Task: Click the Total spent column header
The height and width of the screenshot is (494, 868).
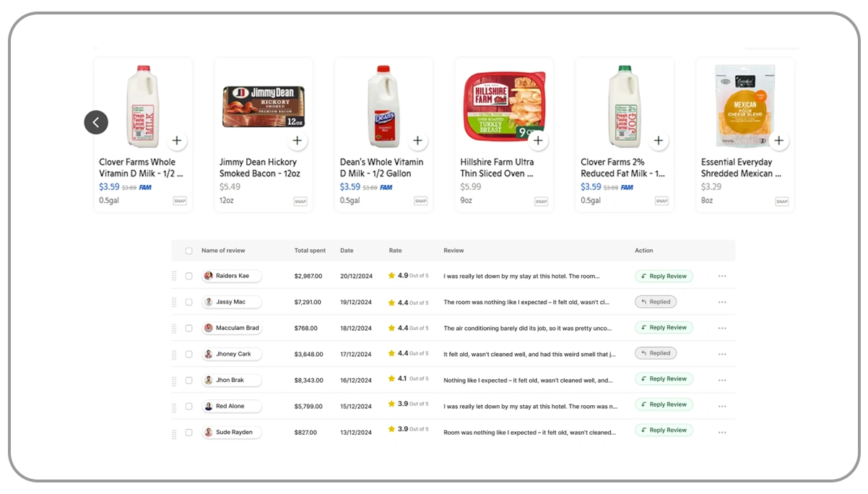Action: pyautogui.click(x=310, y=250)
